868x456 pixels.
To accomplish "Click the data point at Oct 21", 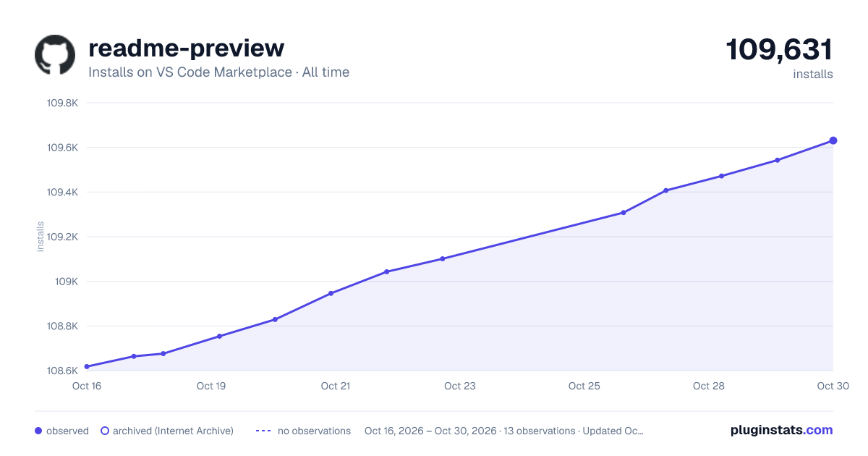I will (x=331, y=293).
